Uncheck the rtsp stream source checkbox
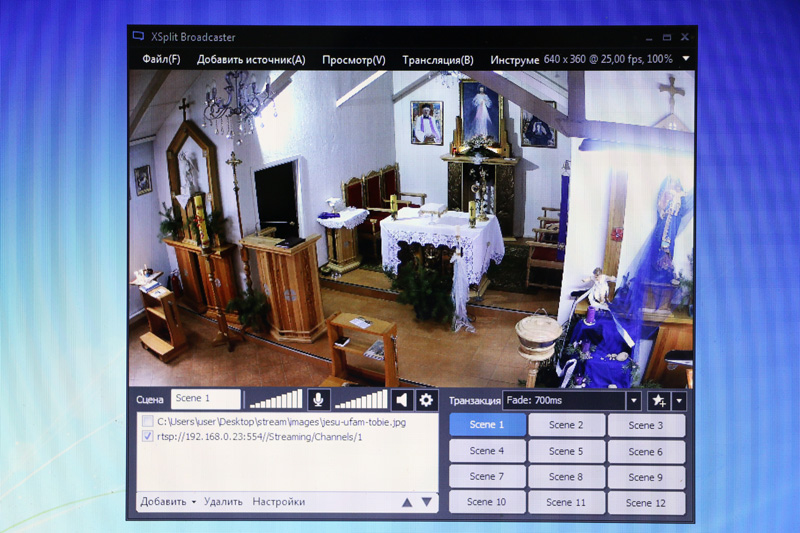Screen dimensions: 800x533 click(148, 436)
